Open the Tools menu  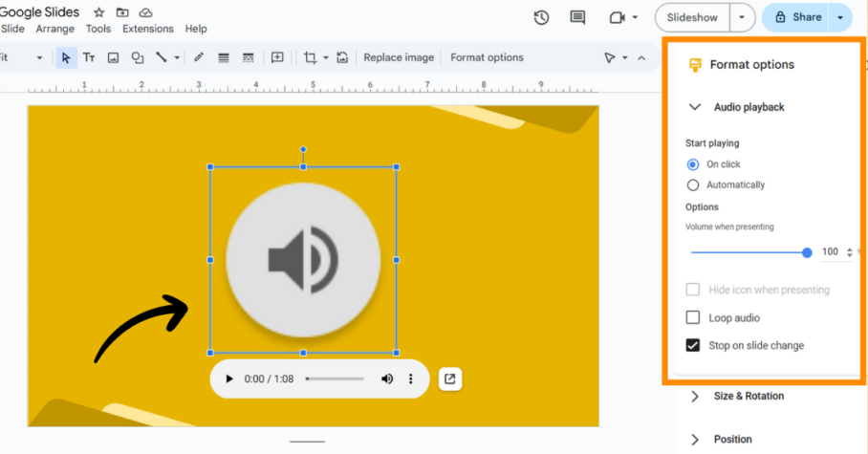(98, 29)
